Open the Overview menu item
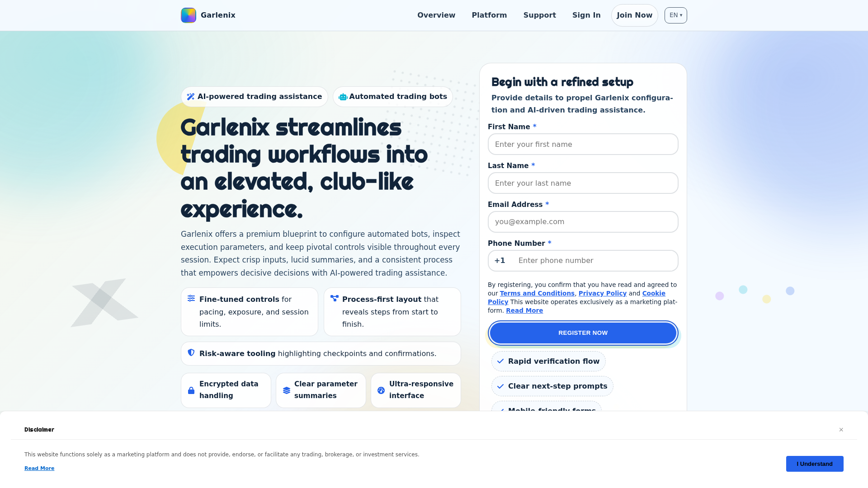Image resolution: width=868 pixels, height=488 pixels. tap(436, 15)
